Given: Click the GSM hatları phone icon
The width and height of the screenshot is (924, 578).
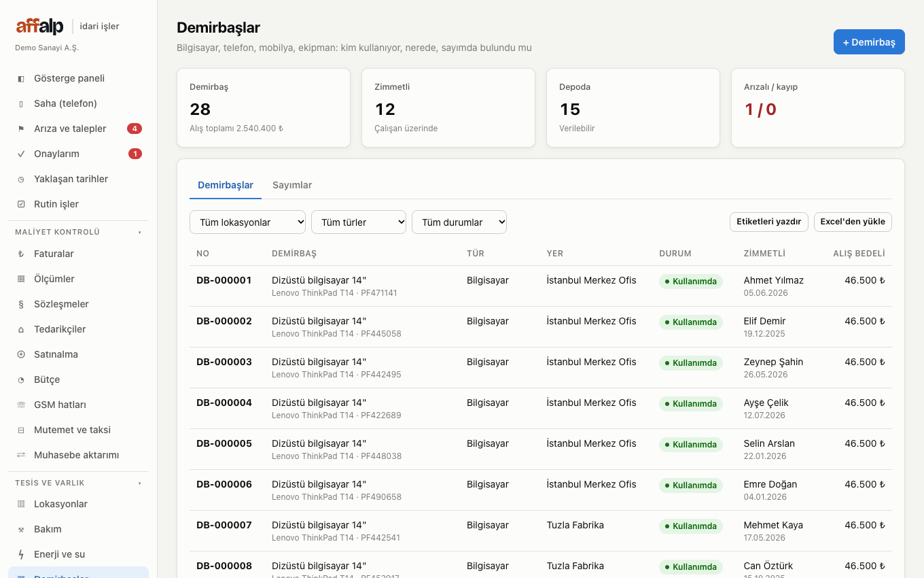Looking at the screenshot, I should tap(21, 405).
